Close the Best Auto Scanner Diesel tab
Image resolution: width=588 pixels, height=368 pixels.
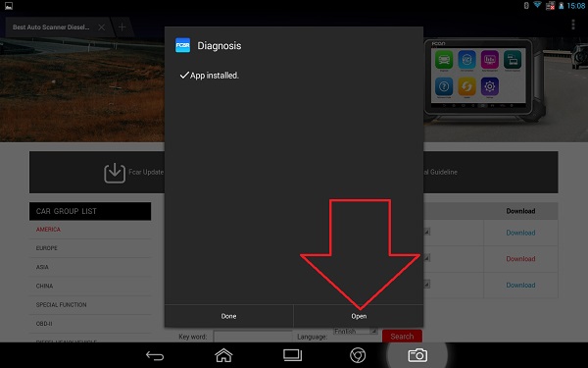(x=102, y=27)
